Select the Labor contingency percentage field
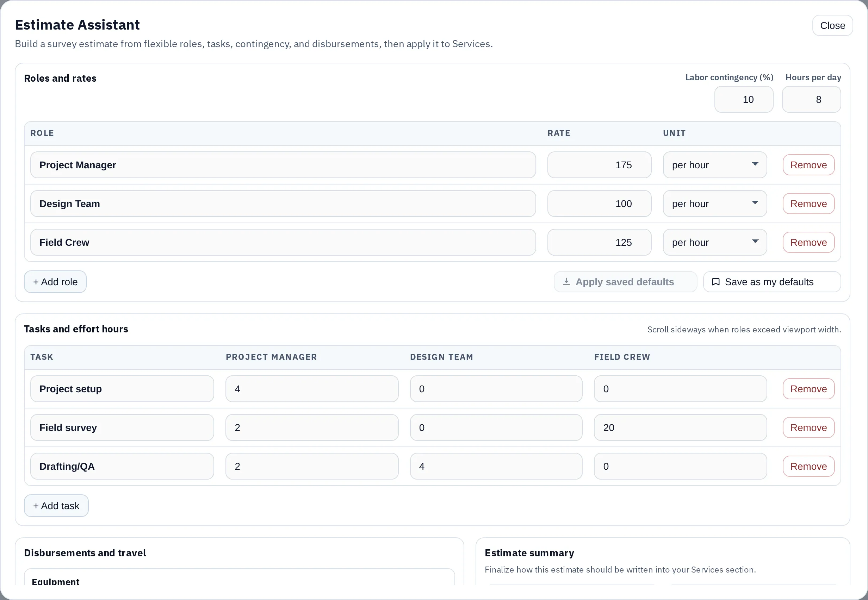The width and height of the screenshot is (868, 600). pos(744,99)
